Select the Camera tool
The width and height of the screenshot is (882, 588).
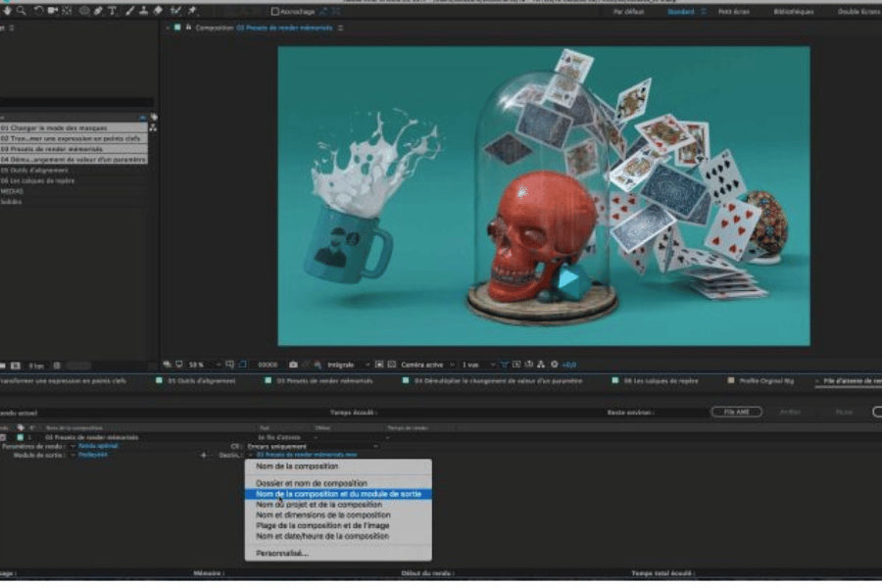coord(51,11)
